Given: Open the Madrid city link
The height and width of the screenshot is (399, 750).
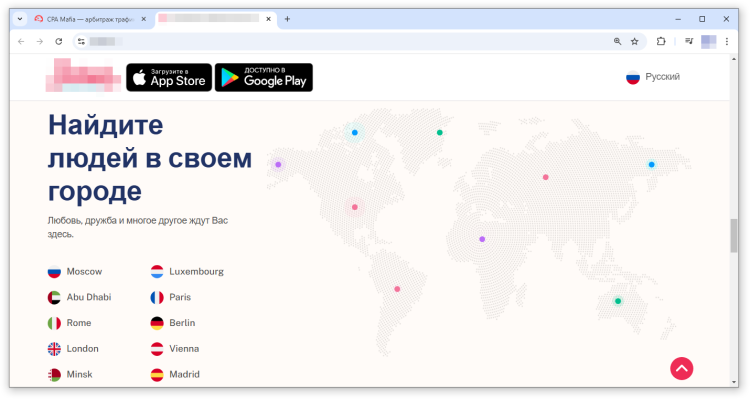Looking at the screenshot, I should click(x=185, y=374).
